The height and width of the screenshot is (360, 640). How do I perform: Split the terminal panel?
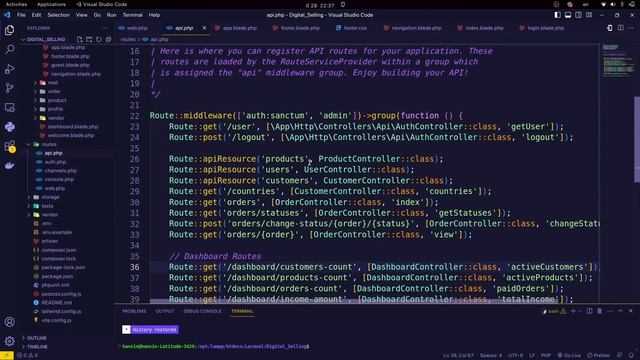click(x=589, y=311)
